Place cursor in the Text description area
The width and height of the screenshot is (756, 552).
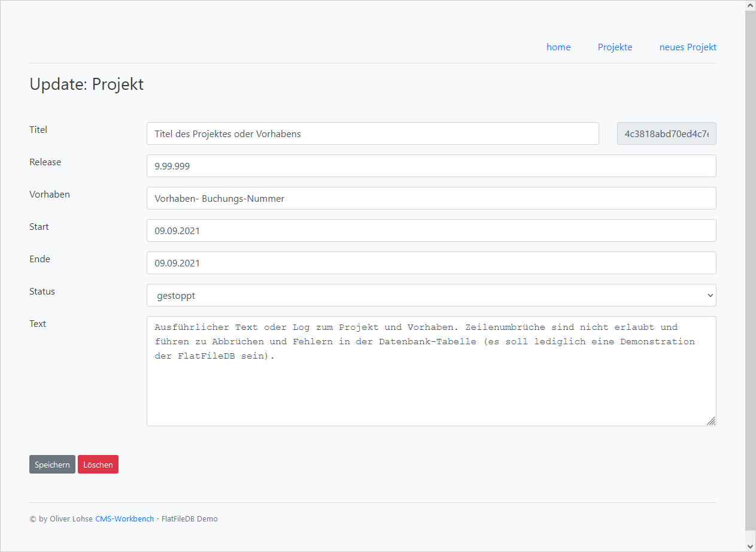click(431, 371)
